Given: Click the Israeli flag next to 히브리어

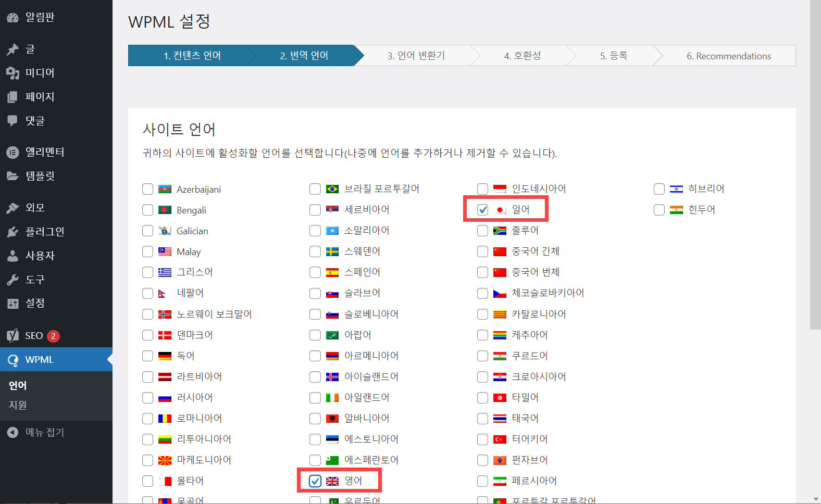Looking at the screenshot, I should [x=676, y=189].
